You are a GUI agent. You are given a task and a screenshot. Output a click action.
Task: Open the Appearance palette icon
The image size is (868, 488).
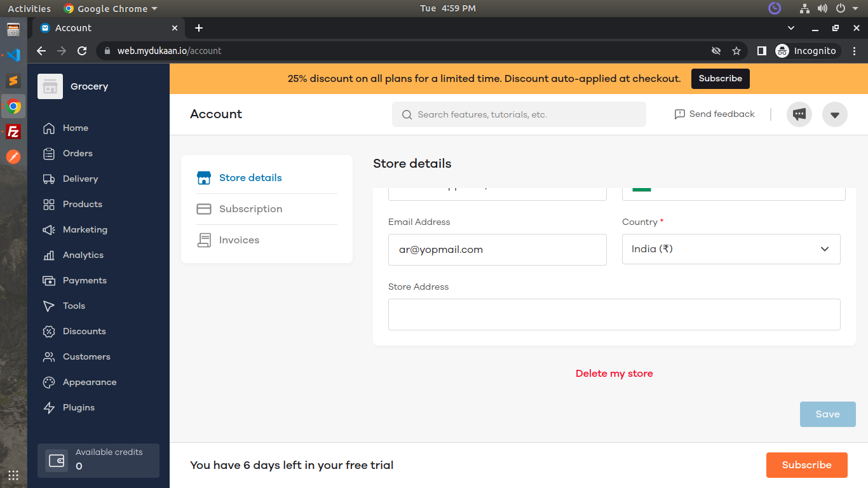[x=49, y=383]
